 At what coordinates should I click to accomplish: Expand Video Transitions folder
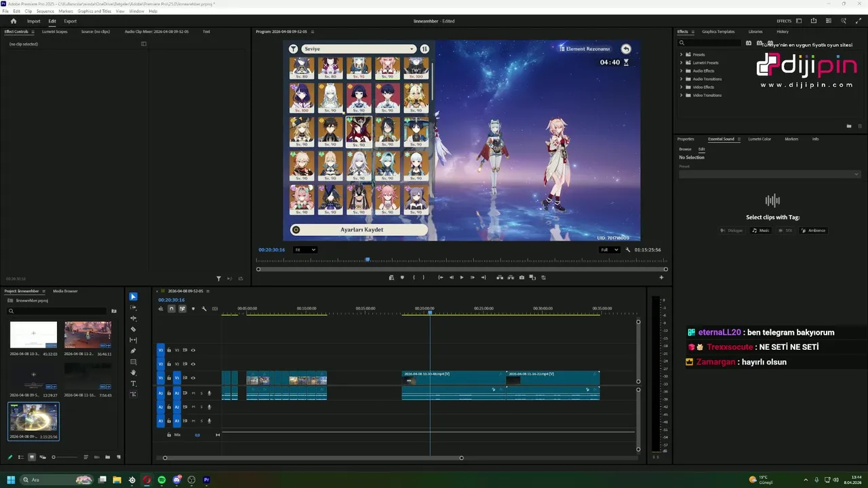pyautogui.click(x=681, y=95)
